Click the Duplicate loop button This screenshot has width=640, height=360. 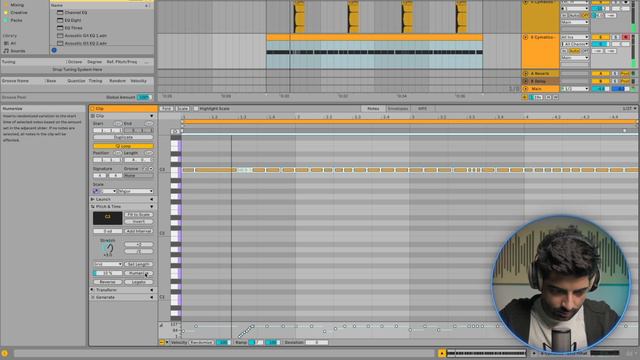[x=123, y=138]
